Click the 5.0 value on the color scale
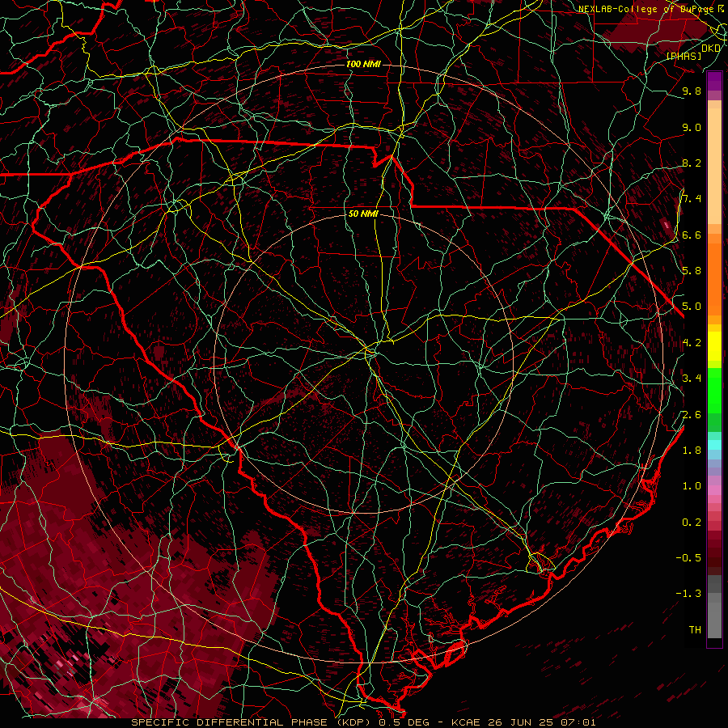Viewport: 728px width, 728px height. pos(692,307)
